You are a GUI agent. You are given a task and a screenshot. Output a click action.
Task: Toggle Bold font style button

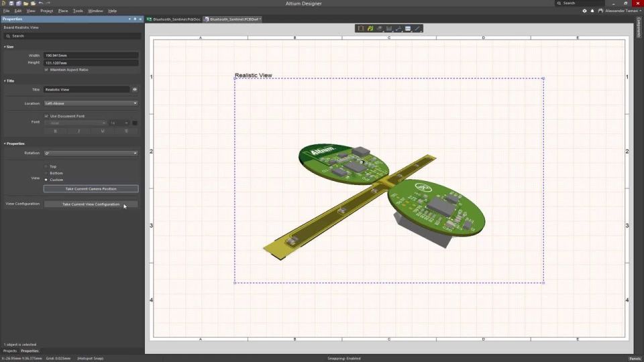pos(56,131)
